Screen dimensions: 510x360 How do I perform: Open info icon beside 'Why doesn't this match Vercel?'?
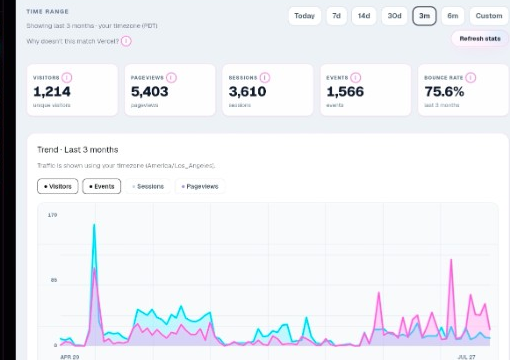coord(126,41)
